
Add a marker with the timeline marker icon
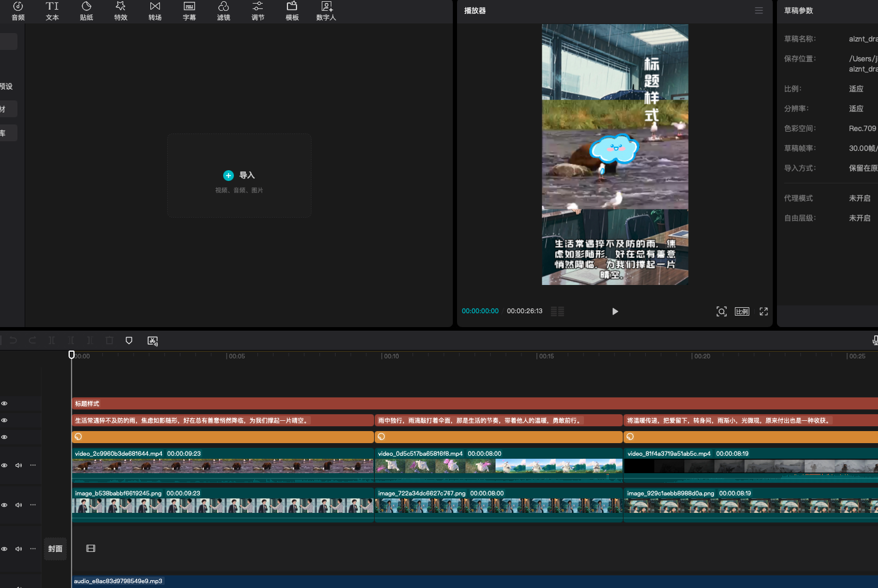click(x=129, y=341)
